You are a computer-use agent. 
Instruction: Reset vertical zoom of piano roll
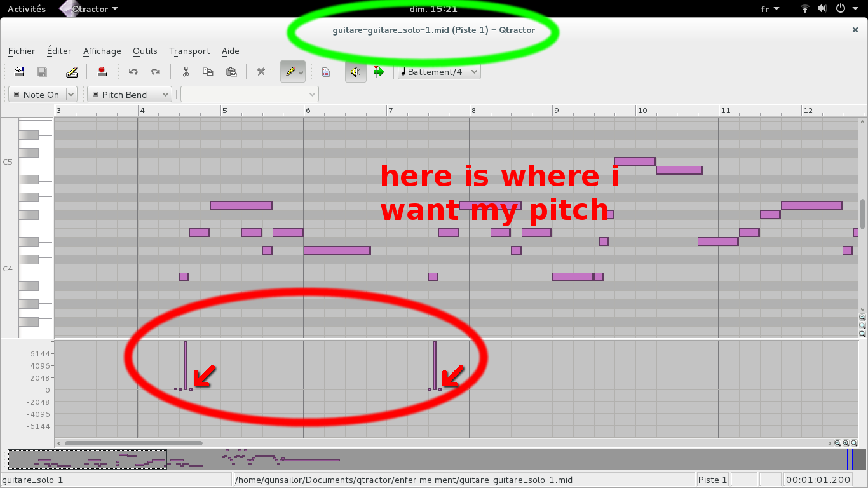(x=862, y=334)
